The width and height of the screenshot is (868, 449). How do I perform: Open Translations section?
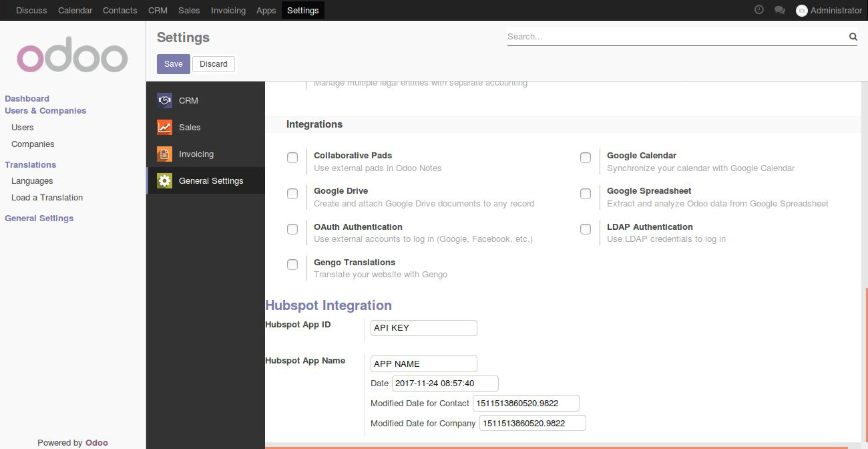(30, 164)
